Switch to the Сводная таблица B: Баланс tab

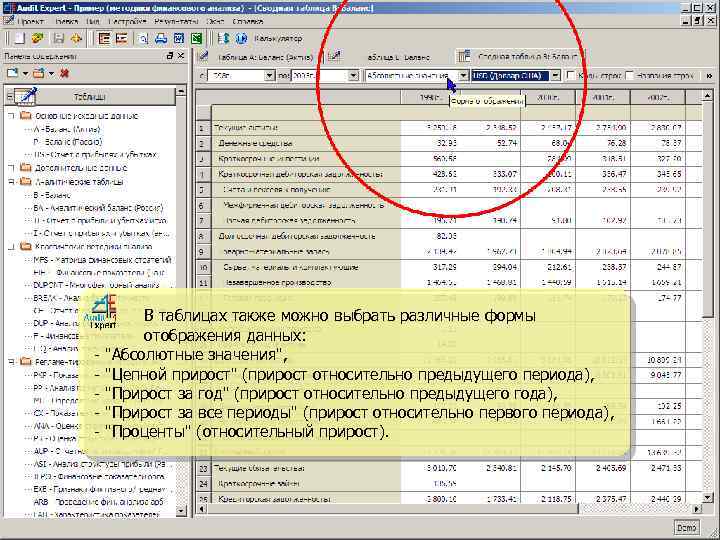(521, 57)
